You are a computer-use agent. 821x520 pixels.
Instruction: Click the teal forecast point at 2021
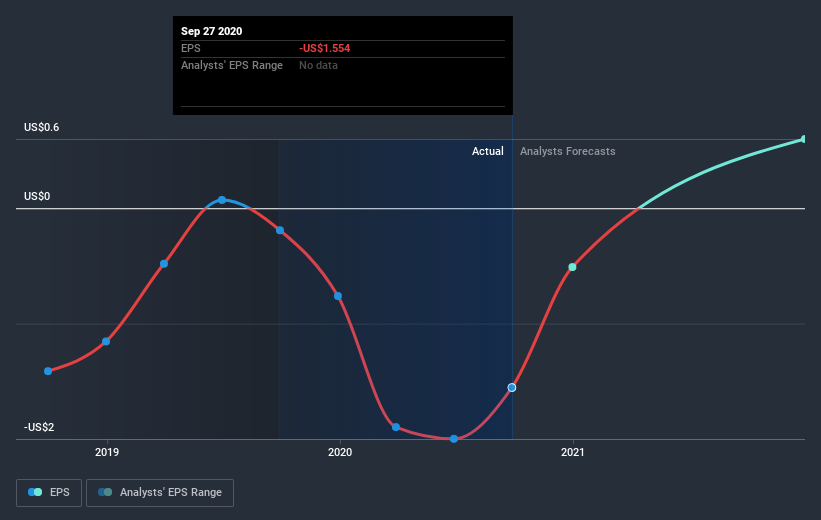pyautogui.click(x=572, y=267)
